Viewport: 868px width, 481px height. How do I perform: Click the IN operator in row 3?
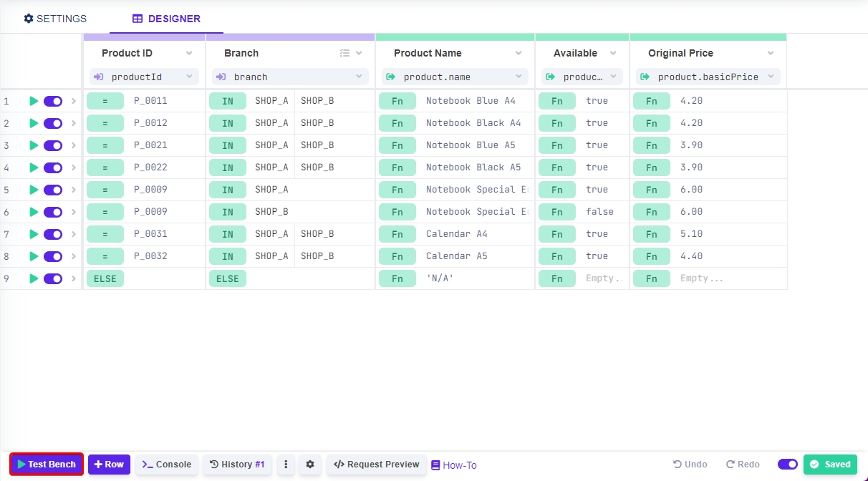pyautogui.click(x=228, y=145)
